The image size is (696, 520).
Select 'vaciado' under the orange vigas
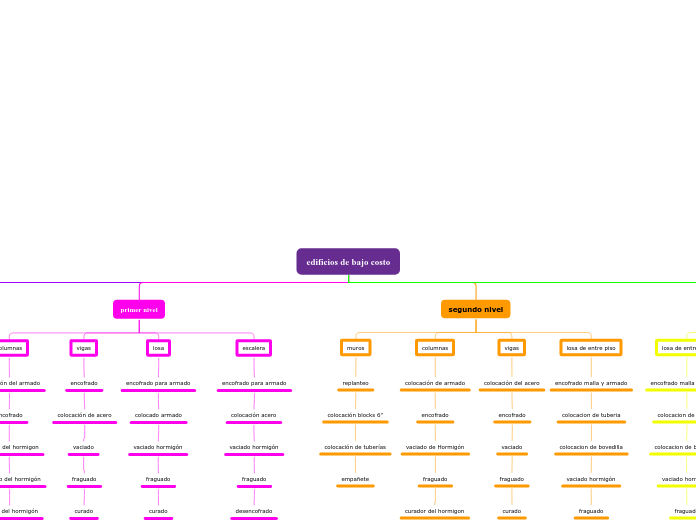(512, 447)
